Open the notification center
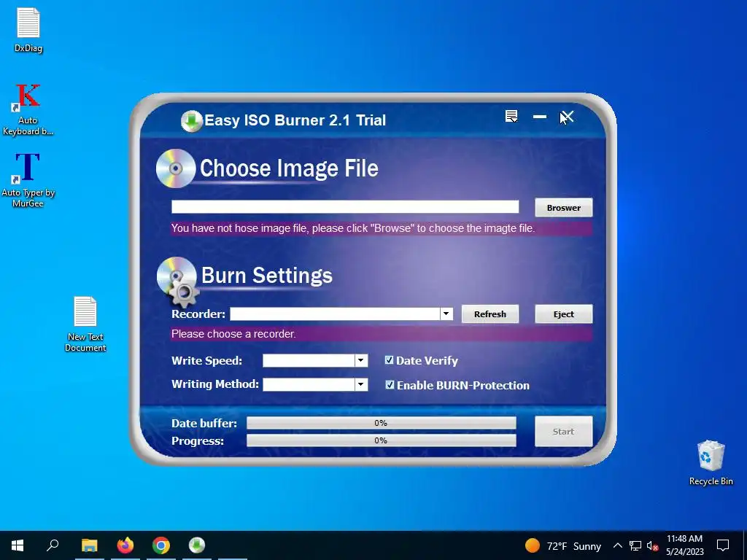The height and width of the screenshot is (560, 747). pyautogui.click(x=723, y=545)
